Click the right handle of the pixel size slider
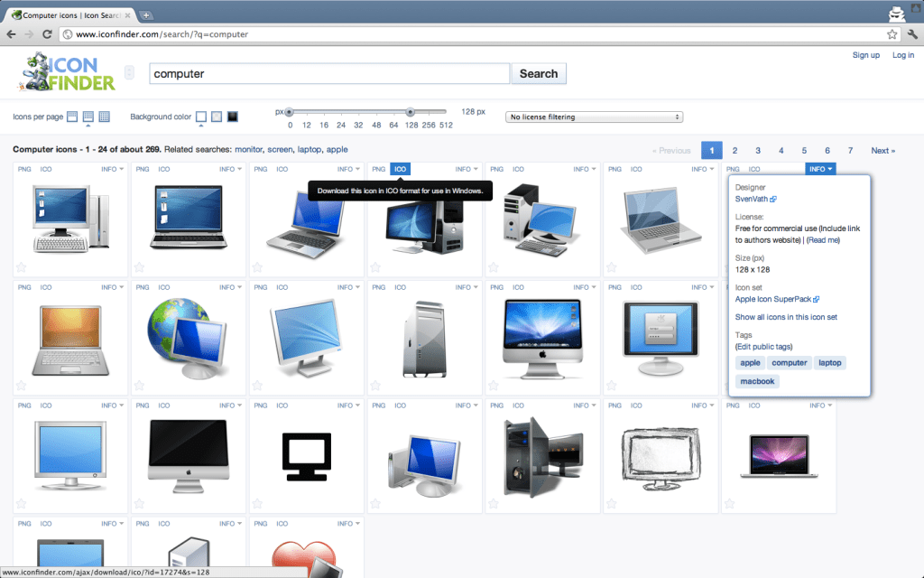The image size is (924, 578). (411, 112)
